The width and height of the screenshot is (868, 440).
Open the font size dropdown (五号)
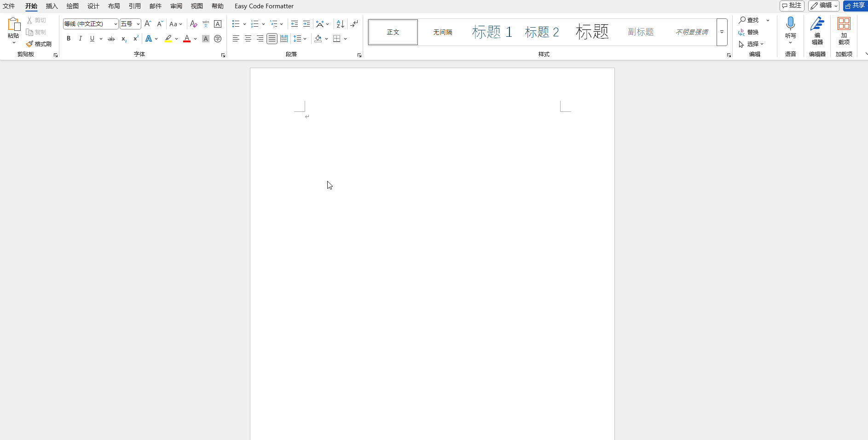138,24
